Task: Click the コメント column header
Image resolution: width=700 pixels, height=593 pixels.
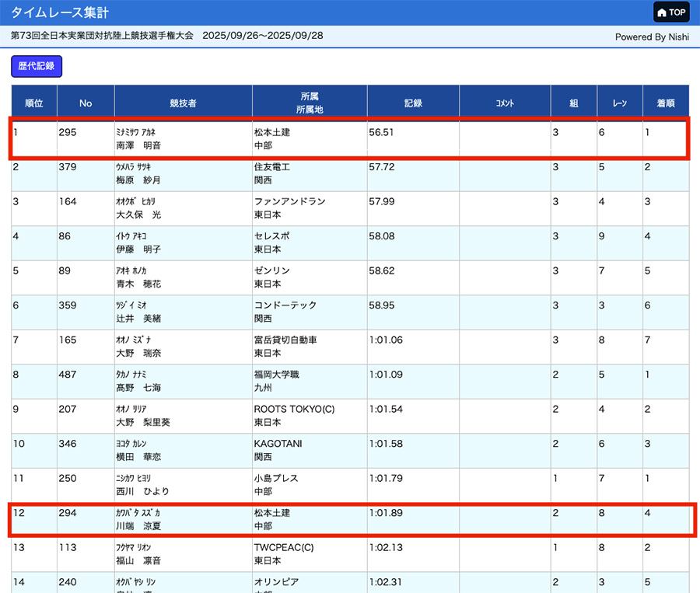Action: (x=505, y=103)
